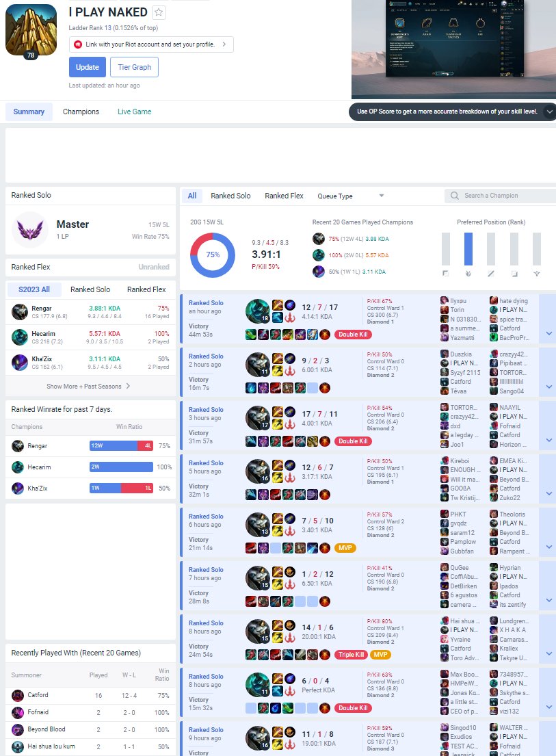Open the Tier Graph
This screenshot has height=756, width=556.
(x=135, y=67)
